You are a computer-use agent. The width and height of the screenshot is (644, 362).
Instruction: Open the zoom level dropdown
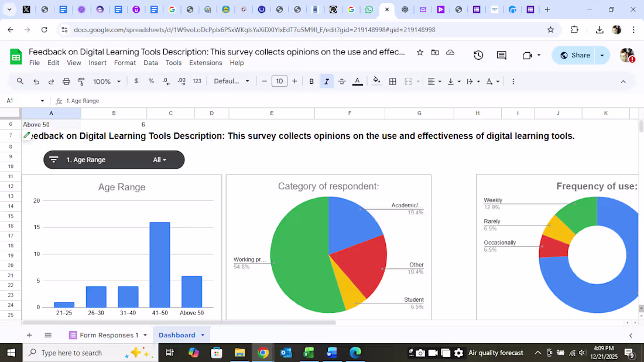(105, 81)
